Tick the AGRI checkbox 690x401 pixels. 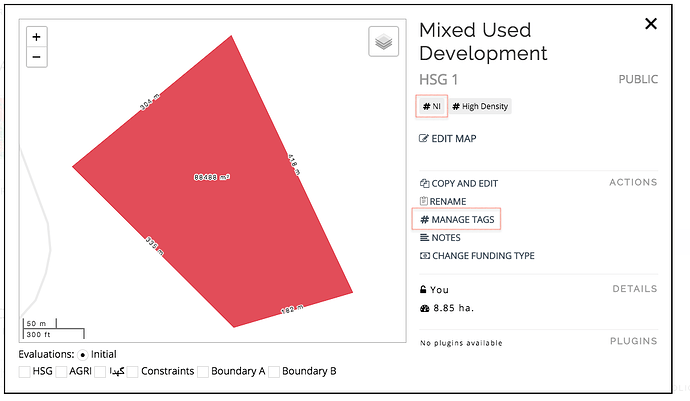62,372
